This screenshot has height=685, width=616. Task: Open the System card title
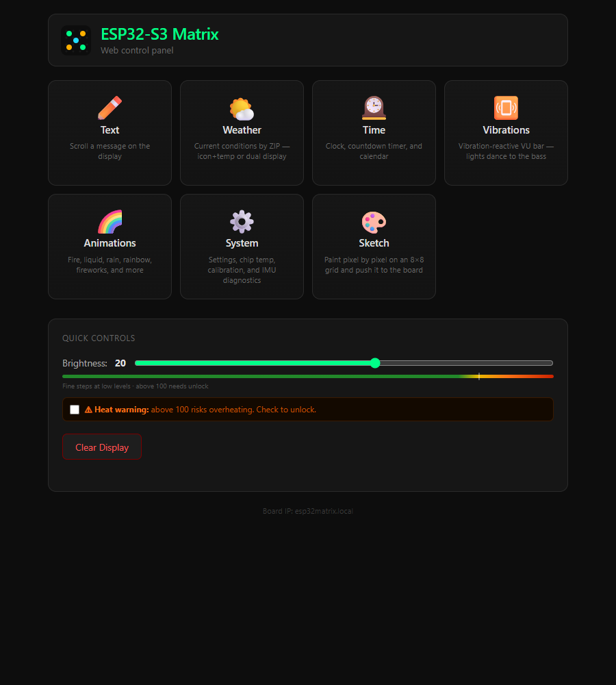pyautogui.click(x=242, y=243)
